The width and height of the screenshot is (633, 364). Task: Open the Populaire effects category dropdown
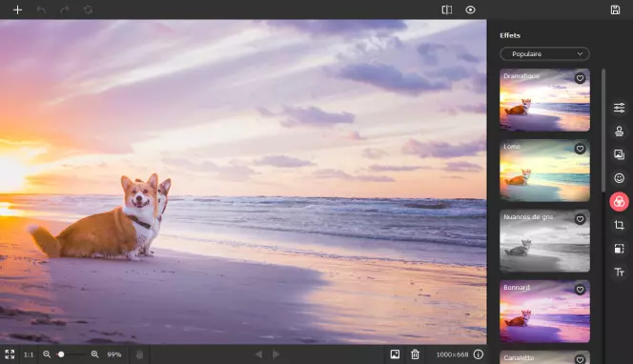point(544,53)
